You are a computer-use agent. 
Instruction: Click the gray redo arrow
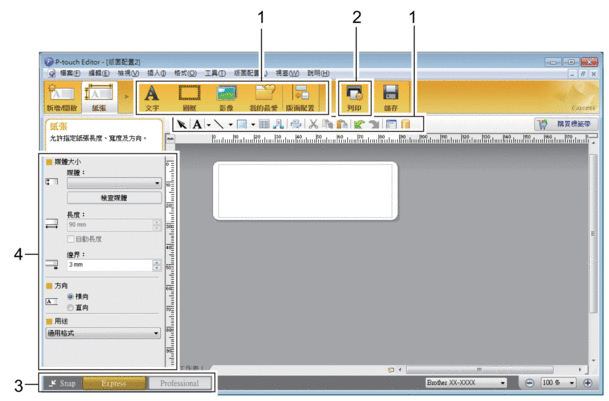click(x=374, y=124)
